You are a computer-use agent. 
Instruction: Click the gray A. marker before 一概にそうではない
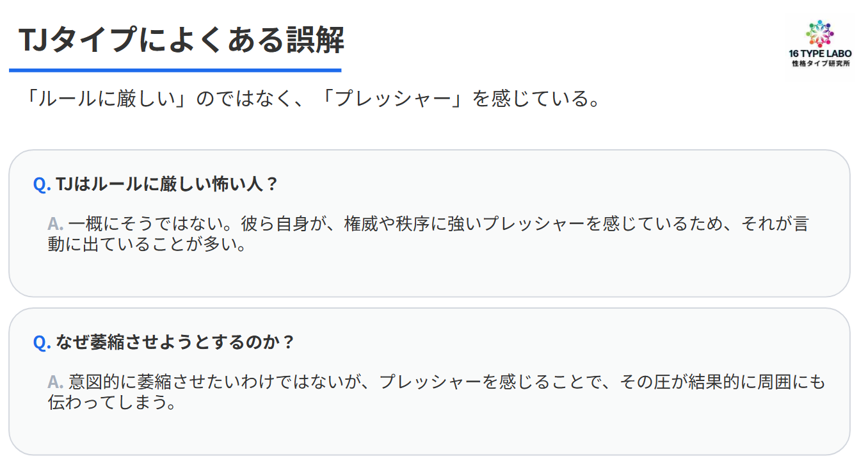pyautogui.click(x=56, y=223)
